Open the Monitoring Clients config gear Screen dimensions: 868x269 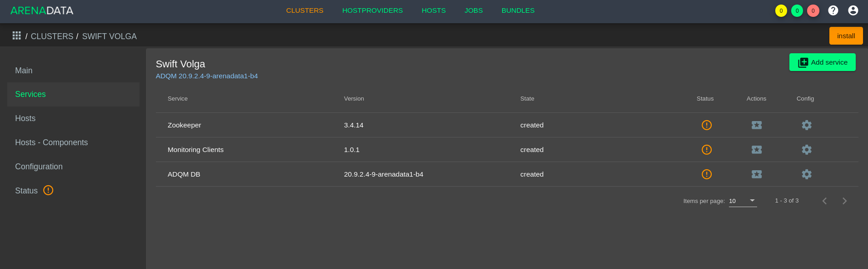(807, 150)
